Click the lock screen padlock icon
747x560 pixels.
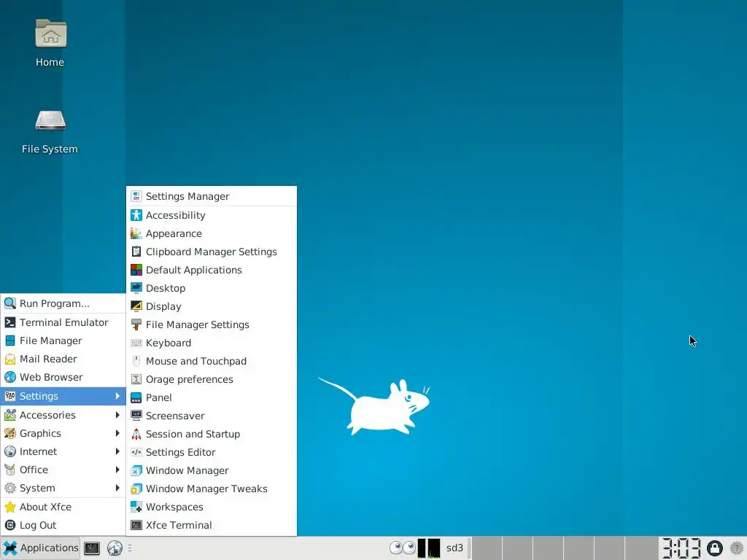coord(714,548)
